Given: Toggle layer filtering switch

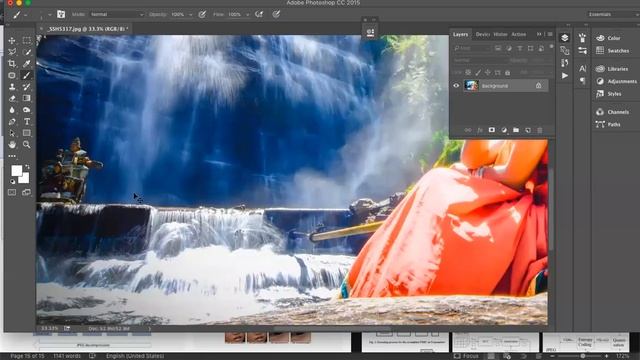Looking at the screenshot, I should (x=551, y=47).
